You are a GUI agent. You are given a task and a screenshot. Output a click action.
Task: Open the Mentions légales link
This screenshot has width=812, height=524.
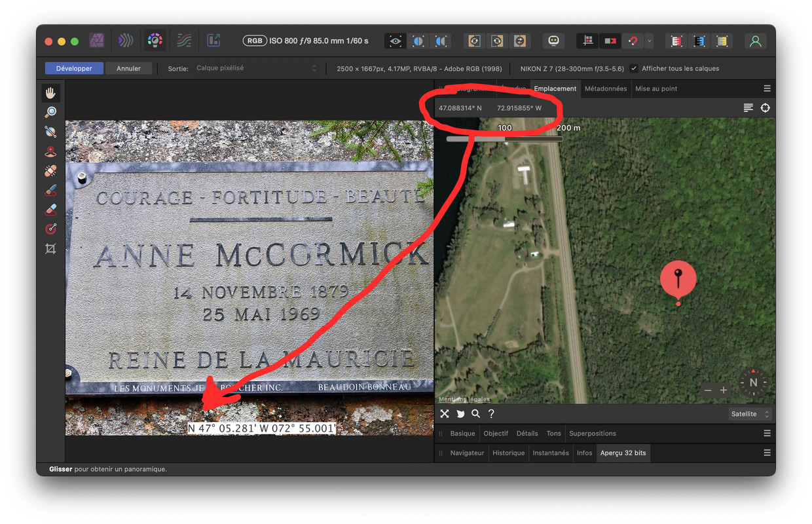464,400
